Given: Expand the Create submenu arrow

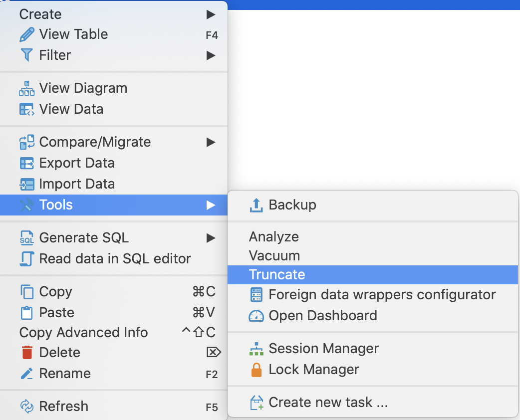Looking at the screenshot, I should 211,14.
